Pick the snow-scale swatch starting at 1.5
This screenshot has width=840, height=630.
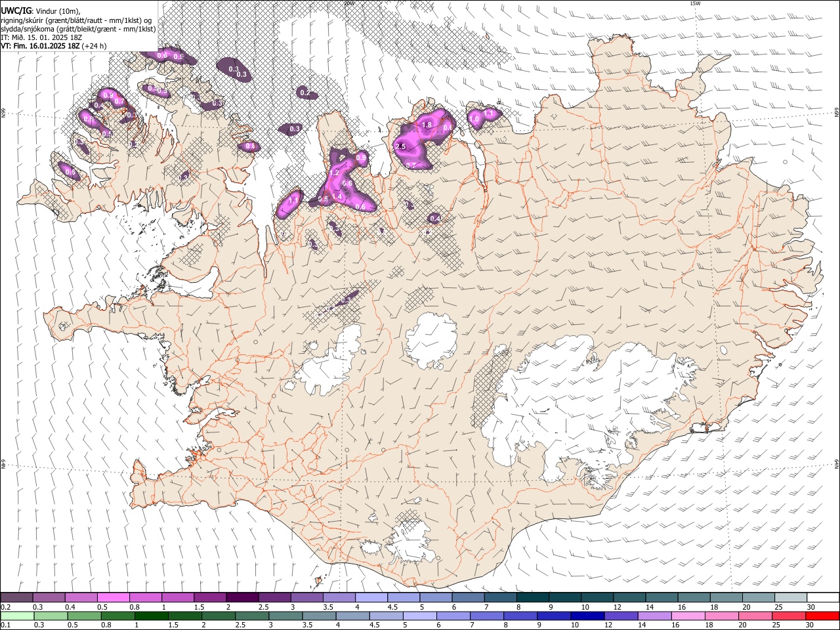click(x=210, y=597)
